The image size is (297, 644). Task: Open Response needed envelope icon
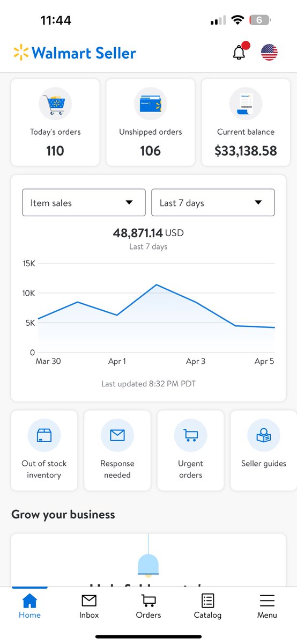[x=117, y=436]
